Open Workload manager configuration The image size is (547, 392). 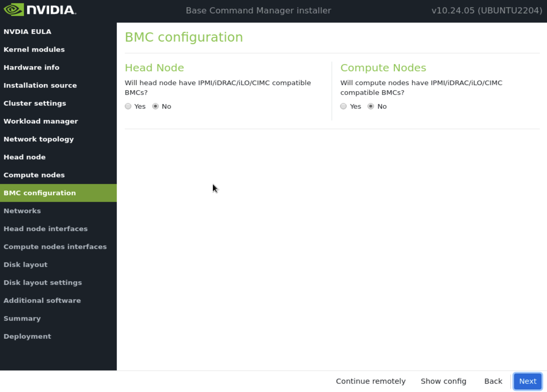[x=41, y=121]
